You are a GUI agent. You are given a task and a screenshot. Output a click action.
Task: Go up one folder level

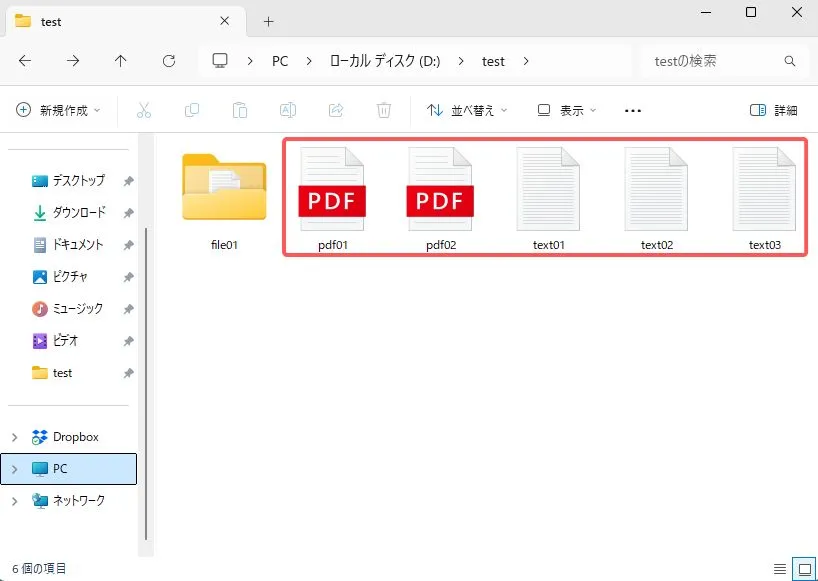[x=121, y=61]
